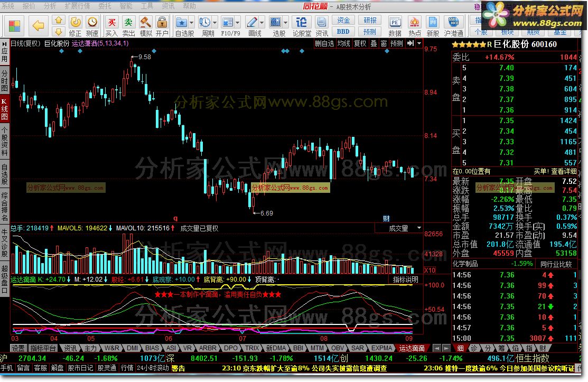
Task: Switch to 分时图 intraday view in sidebar
Action: (x=5, y=81)
